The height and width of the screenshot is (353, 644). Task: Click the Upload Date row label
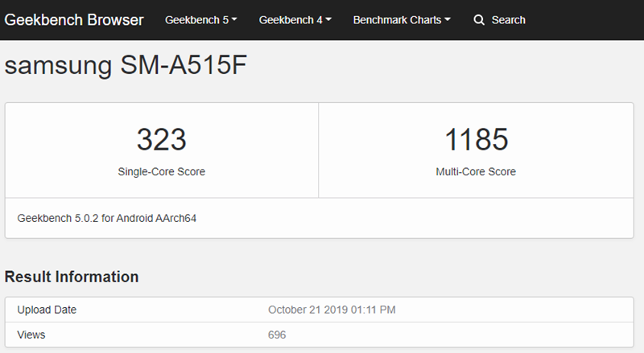pyautogui.click(x=47, y=310)
